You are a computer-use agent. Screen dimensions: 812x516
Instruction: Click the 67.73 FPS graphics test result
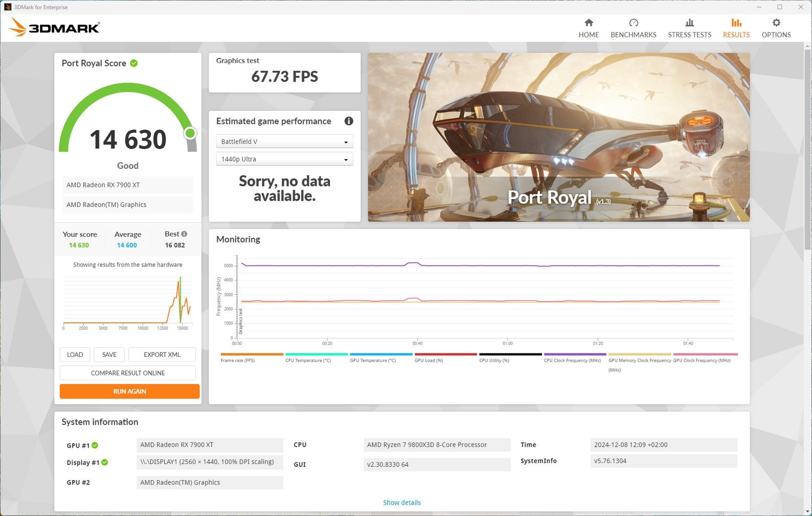(x=284, y=76)
